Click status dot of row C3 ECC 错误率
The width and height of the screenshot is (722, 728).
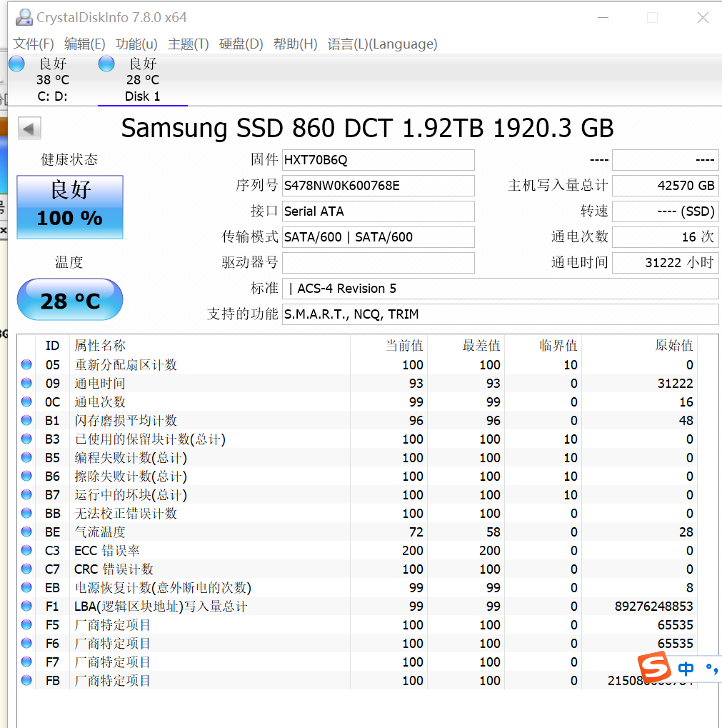click(x=26, y=550)
